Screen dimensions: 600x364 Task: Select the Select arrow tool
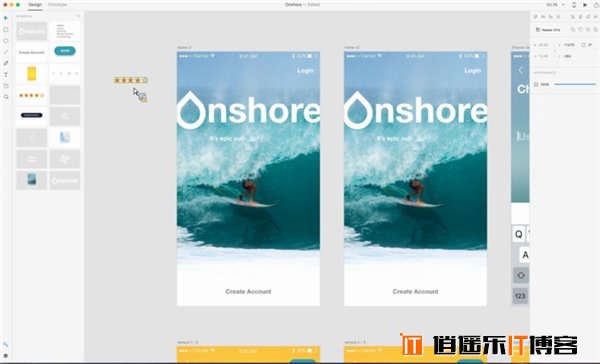[x=6, y=18]
